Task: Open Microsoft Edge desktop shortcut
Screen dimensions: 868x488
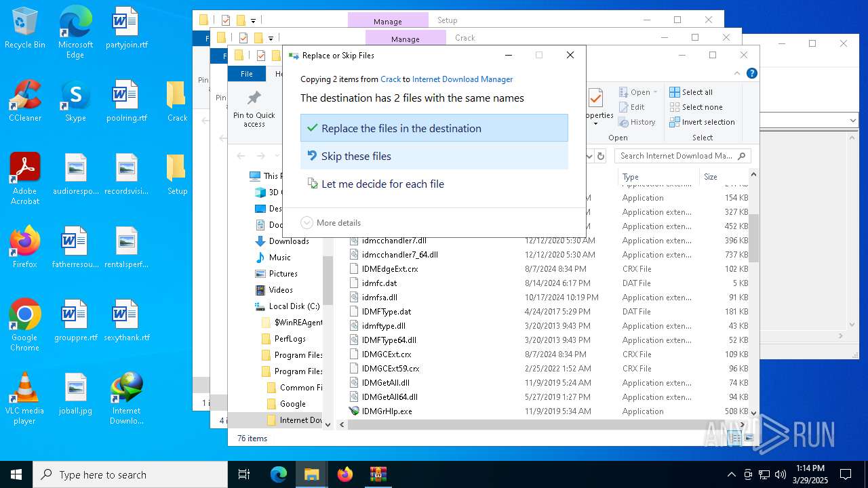Action: [75, 33]
